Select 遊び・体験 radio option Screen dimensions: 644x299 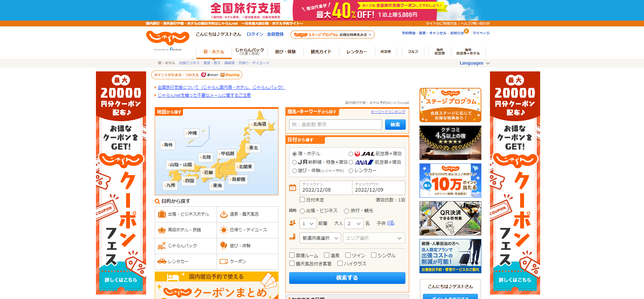click(295, 171)
